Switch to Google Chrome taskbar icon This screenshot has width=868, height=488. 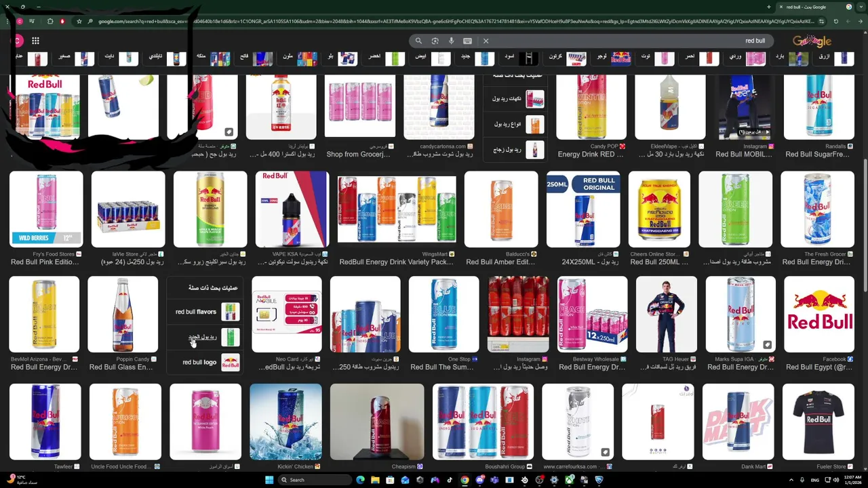[x=465, y=480]
